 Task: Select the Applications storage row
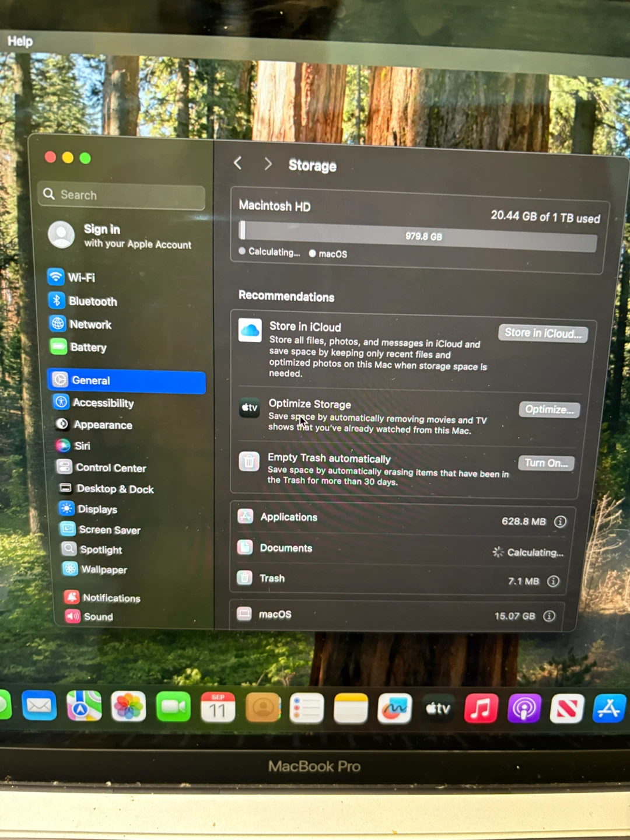pos(401,518)
